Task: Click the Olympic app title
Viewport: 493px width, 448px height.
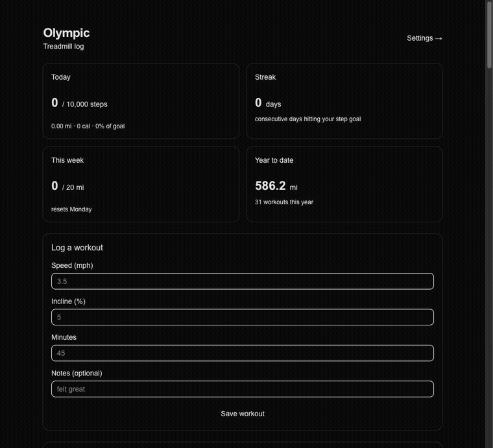Action: pos(66,33)
